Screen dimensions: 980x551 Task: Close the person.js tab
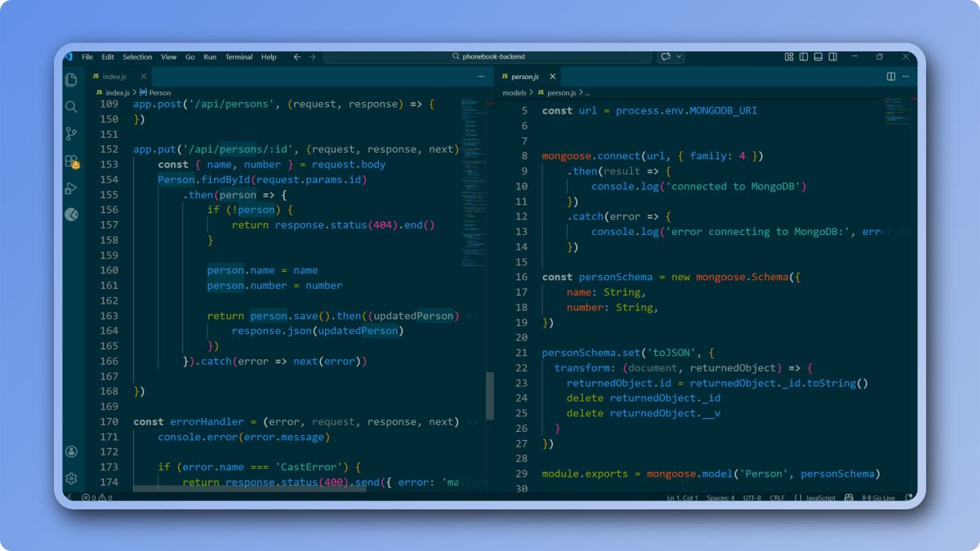(x=553, y=76)
